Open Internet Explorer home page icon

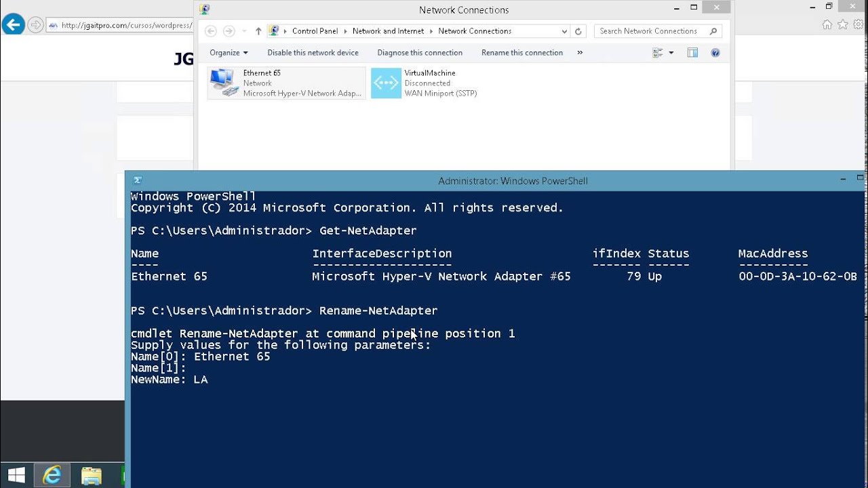[827, 24]
